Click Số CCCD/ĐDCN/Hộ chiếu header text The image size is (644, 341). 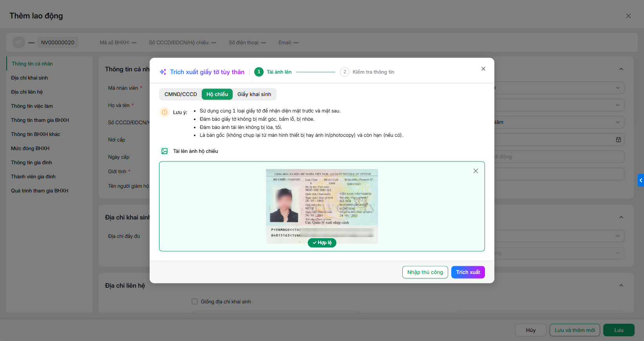(x=183, y=43)
